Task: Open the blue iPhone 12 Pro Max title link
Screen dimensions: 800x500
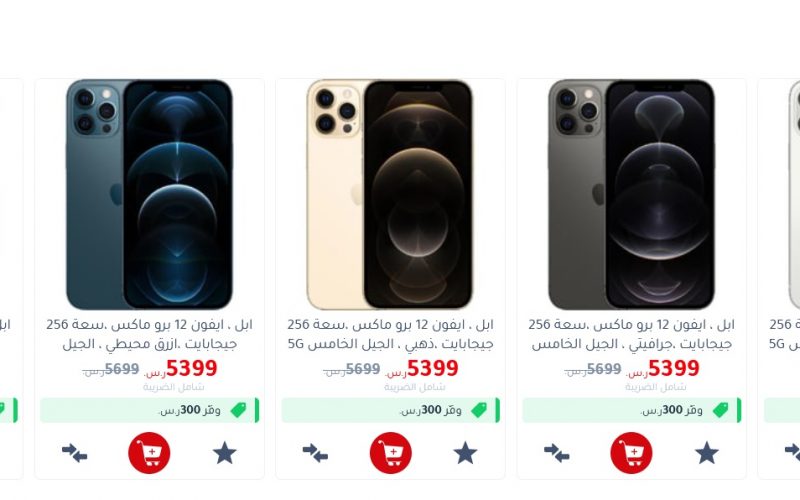Action: [149, 334]
